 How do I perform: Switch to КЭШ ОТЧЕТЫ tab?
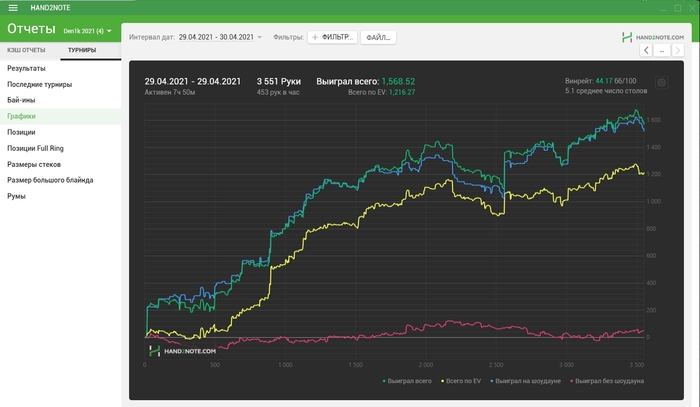click(x=26, y=50)
